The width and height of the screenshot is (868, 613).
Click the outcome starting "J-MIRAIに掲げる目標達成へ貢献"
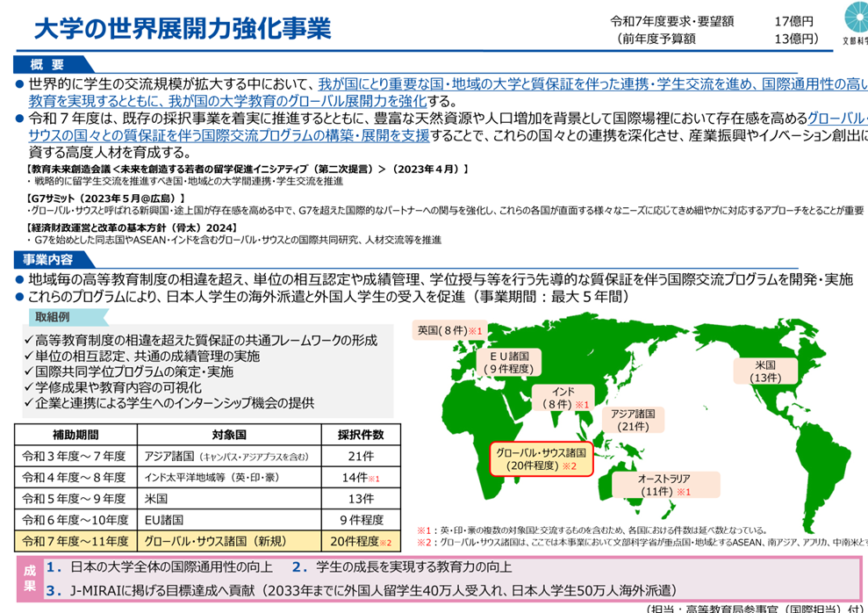coord(374,590)
